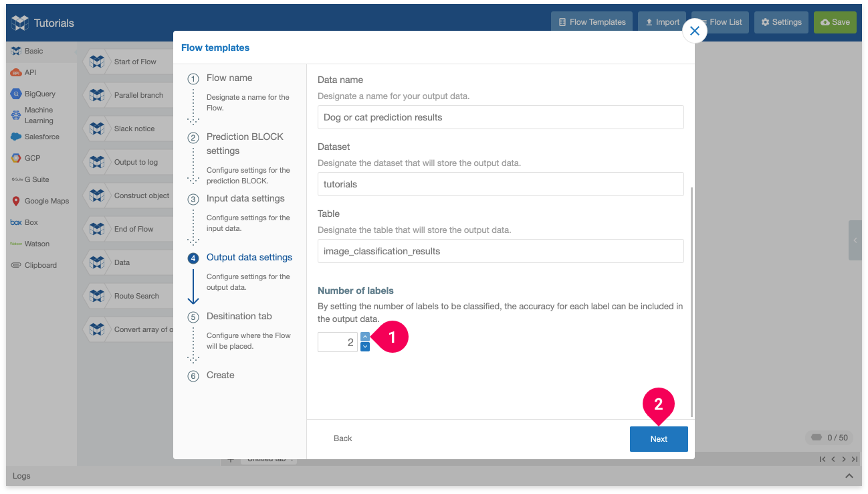Increase number of labels with up arrow
The image size is (868, 494).
(365, 337)
